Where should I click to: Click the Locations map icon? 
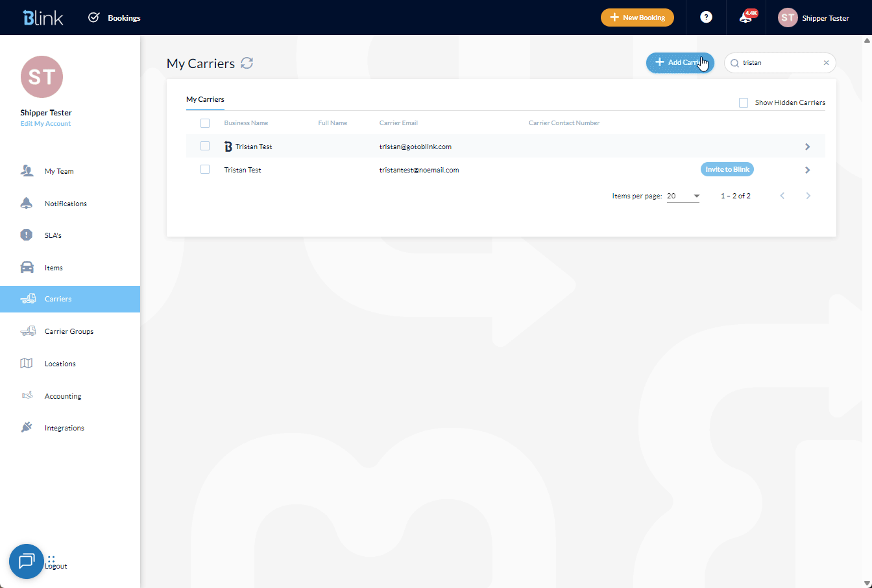(27, 363)
